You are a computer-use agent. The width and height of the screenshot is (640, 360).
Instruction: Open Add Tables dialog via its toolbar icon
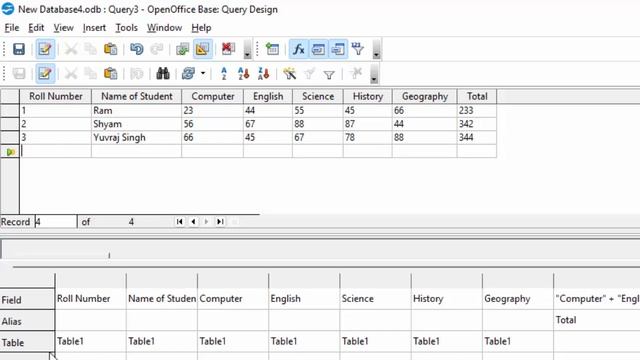pos(272,49)
